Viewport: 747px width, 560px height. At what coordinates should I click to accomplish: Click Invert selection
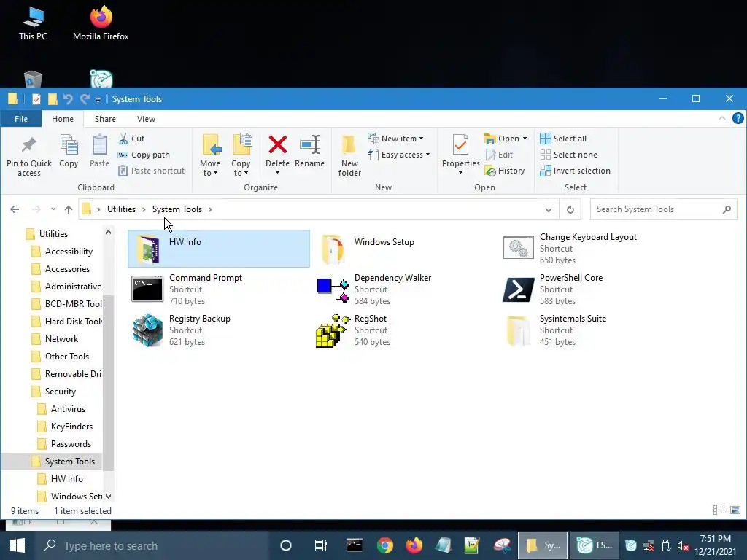(575, 171)
